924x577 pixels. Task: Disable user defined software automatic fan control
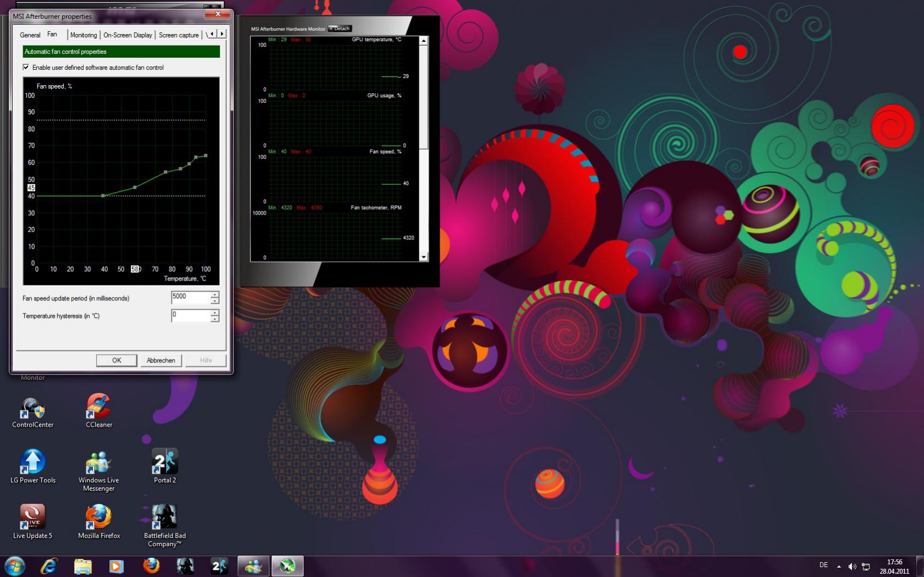click(x=26, y=67)
